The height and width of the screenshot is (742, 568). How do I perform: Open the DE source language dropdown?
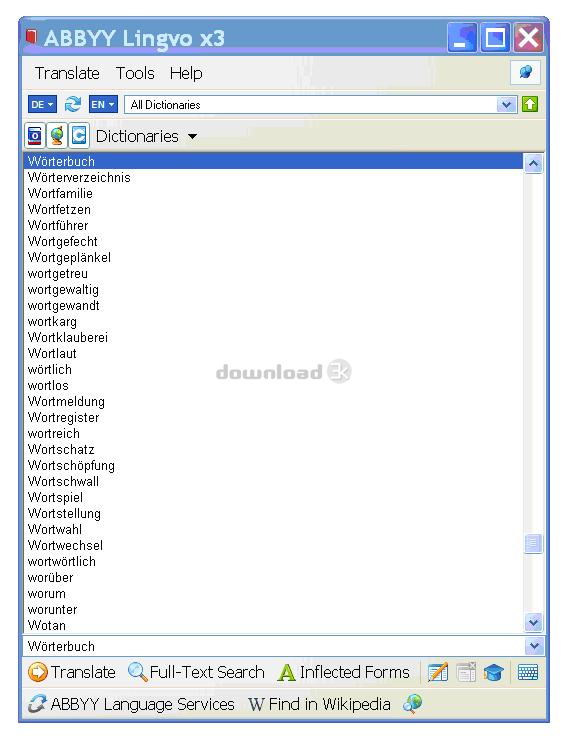pos(42,105)
